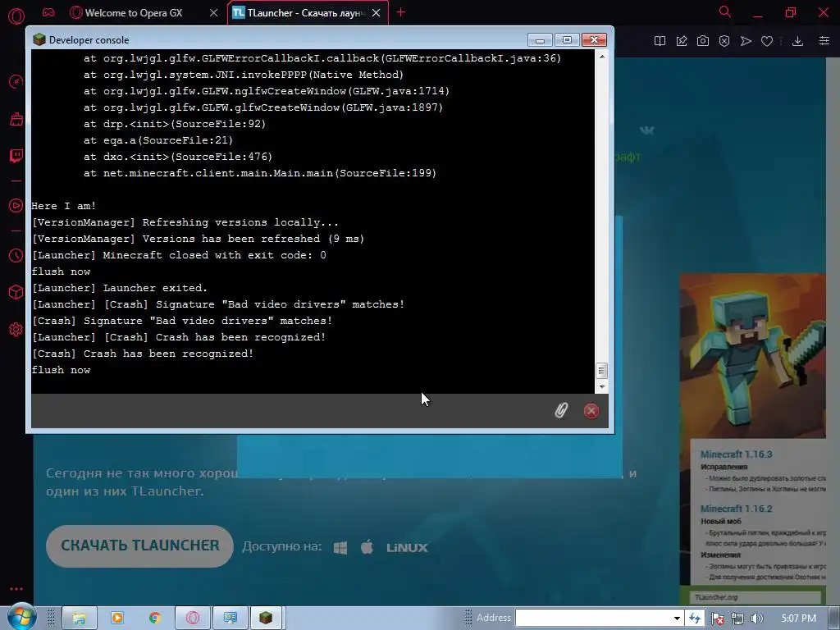Click the 5:07 PM clock
Viewport: 840px width, 630px height.
click(x=799, y=619)
